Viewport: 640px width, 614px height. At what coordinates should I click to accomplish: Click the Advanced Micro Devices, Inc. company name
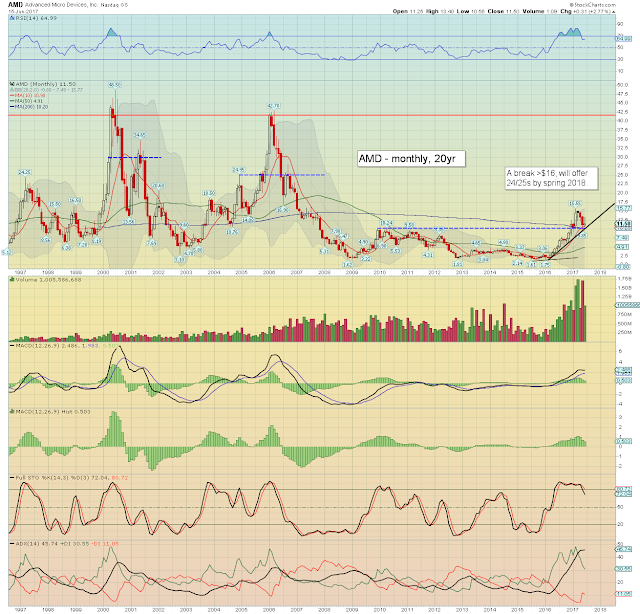click(61, 5)
